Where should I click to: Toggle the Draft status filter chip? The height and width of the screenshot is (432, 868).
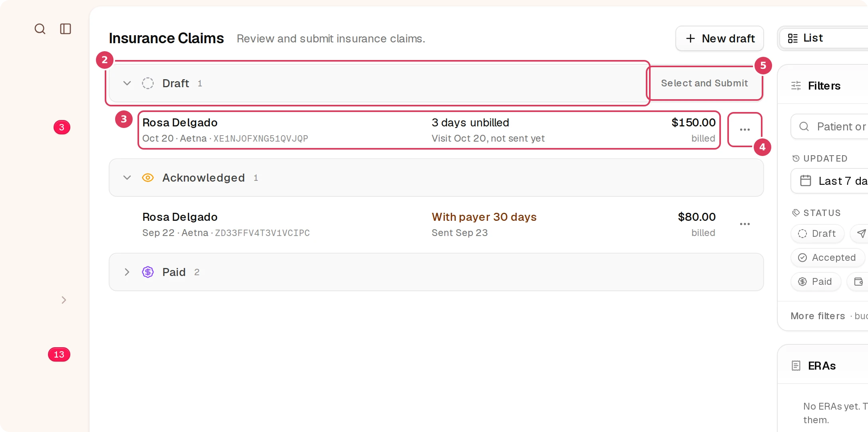[817, 234]
